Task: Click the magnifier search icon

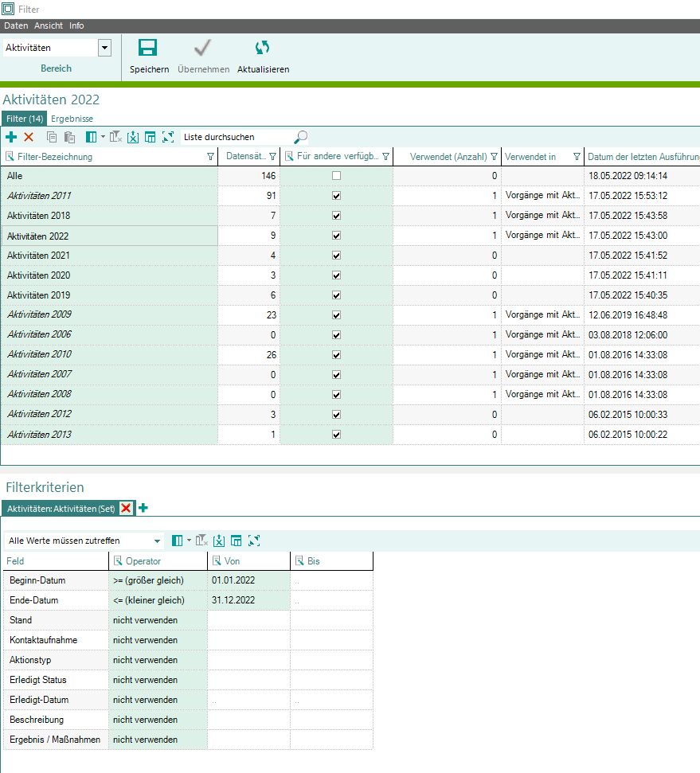Action: 300,137
